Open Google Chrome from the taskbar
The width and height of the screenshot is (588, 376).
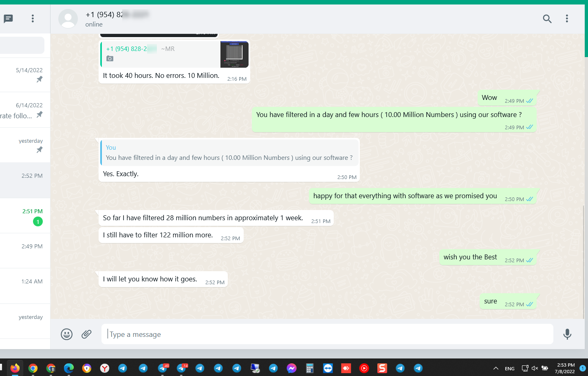[x=33, y=368]
